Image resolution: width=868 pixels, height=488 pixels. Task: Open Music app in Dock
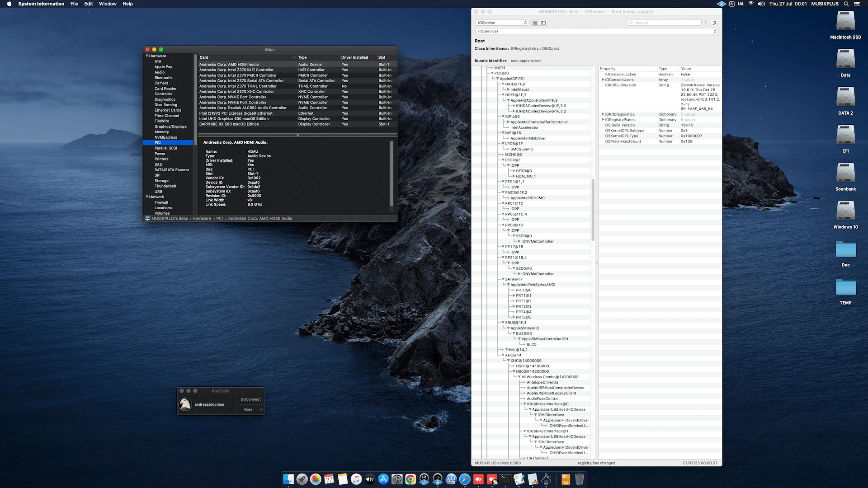coord(356,479)
